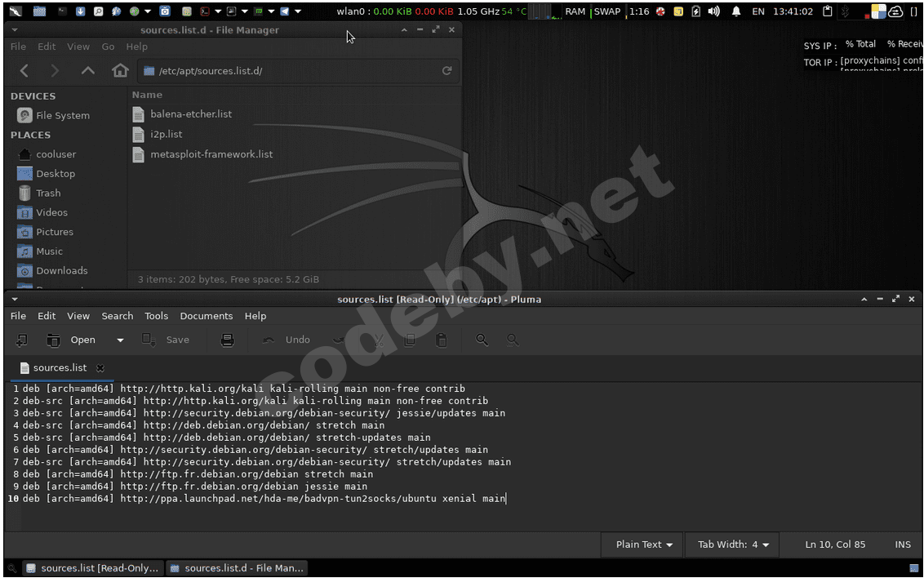
Task: Click the INS insert mode indicator
Action: pyautogui.click(x=902, y=545)
